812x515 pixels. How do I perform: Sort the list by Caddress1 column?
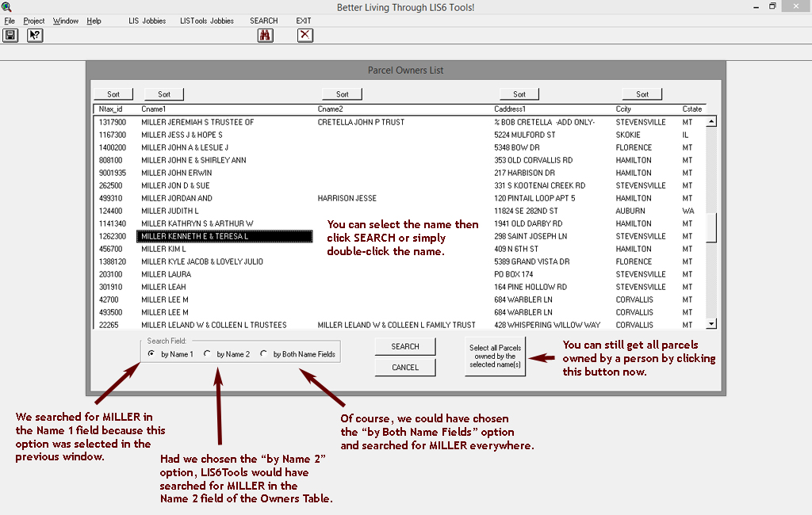(519, 94)
